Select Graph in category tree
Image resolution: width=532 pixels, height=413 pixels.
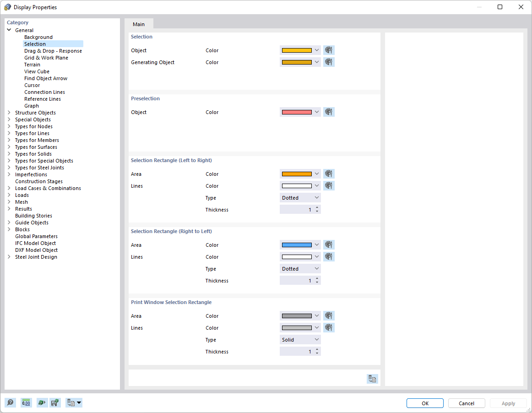click(x=32, y=106)
